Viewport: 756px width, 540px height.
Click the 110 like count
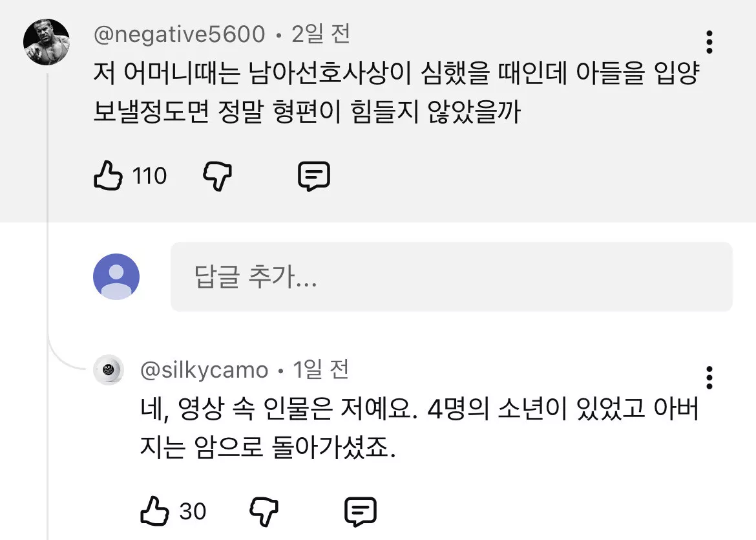(x=150, y=176)
